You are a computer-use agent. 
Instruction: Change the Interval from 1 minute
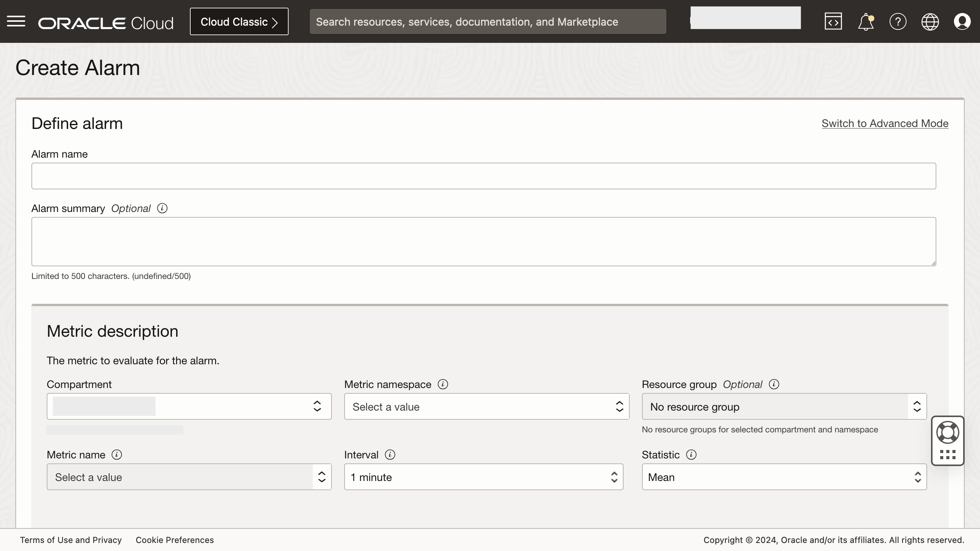click(483, 477)
